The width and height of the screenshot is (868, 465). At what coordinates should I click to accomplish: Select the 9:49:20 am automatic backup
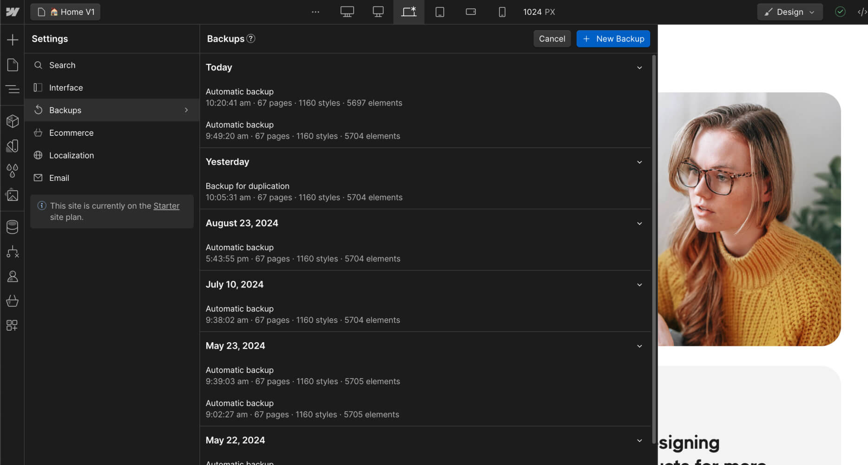click(425, 130)
